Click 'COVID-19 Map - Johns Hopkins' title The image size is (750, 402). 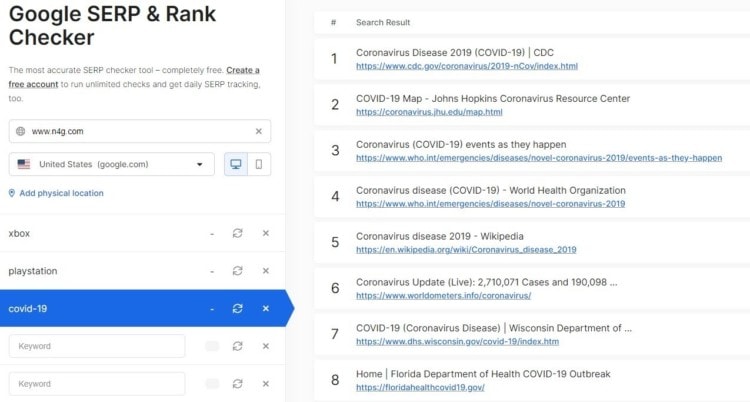493,99
